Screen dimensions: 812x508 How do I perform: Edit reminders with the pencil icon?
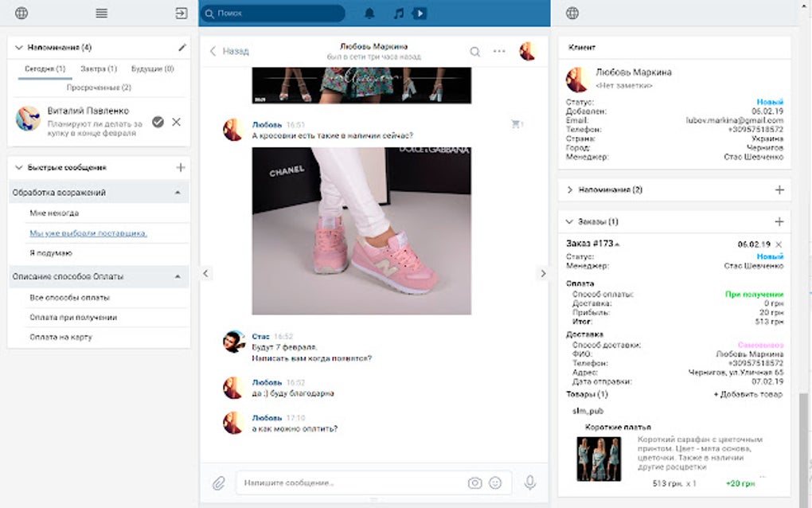(182, 47)
